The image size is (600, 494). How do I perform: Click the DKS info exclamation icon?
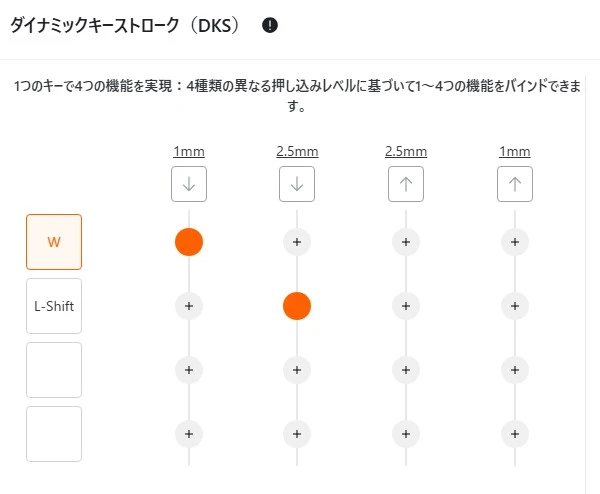(270, 25)
